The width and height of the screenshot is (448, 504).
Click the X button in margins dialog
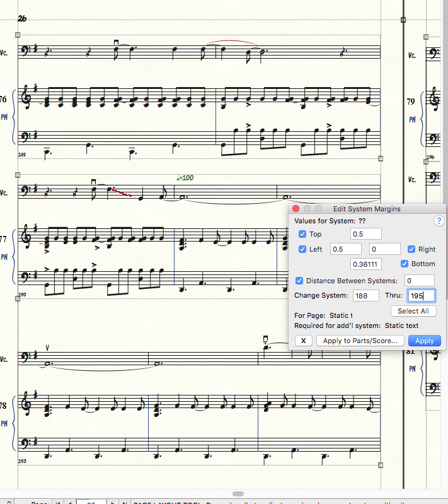tap(304, 341)
